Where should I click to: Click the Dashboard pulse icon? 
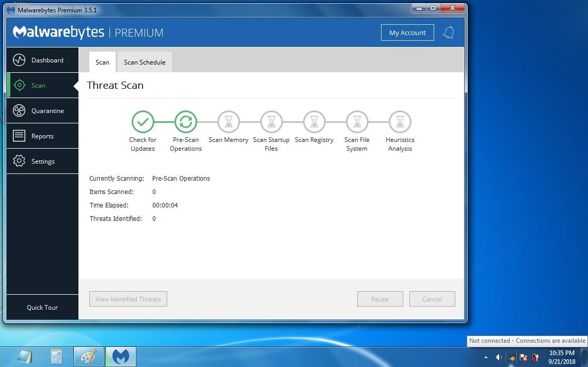click(19, 60)
